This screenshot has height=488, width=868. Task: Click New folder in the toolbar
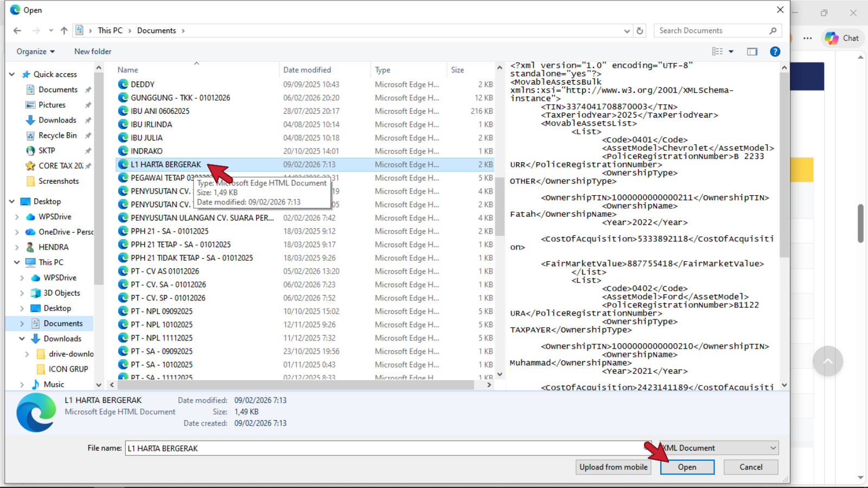[93, 52]
